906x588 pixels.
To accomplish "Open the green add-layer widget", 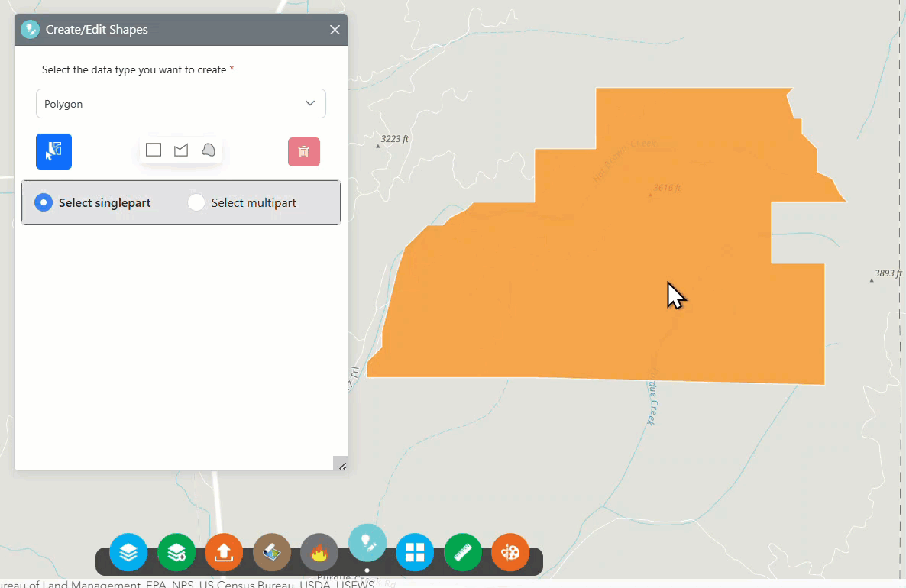I will (x=176, y=552).
